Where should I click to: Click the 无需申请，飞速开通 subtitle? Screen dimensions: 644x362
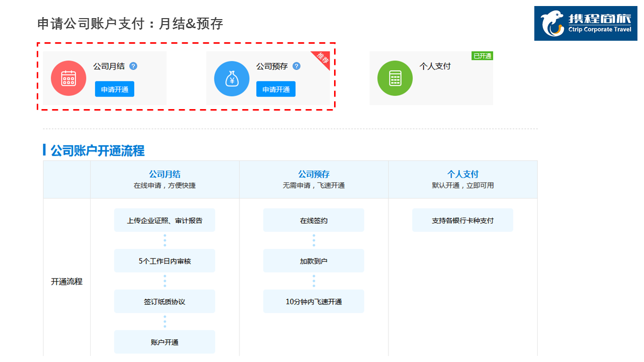[313, 186]
